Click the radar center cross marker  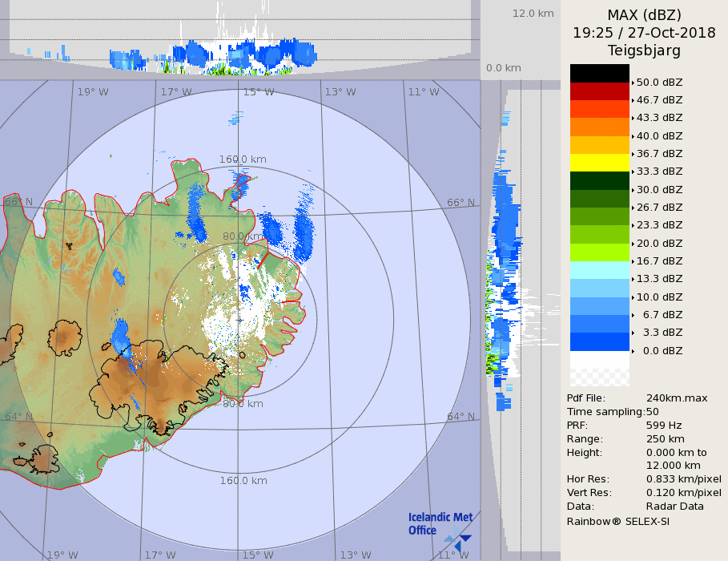240,320
